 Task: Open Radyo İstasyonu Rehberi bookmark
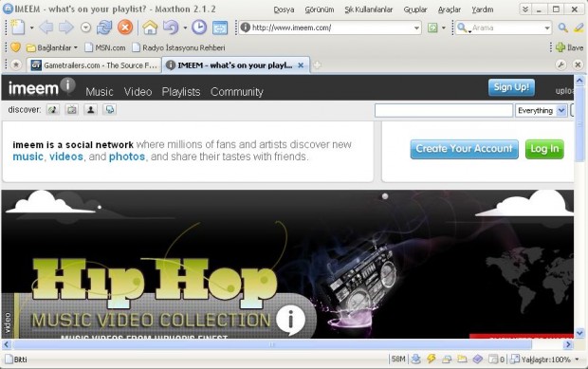coord(178,47)
